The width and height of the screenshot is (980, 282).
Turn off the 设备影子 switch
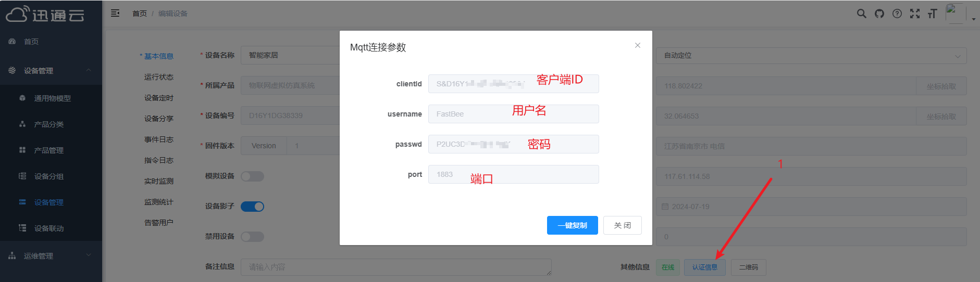tap(252, 207)
